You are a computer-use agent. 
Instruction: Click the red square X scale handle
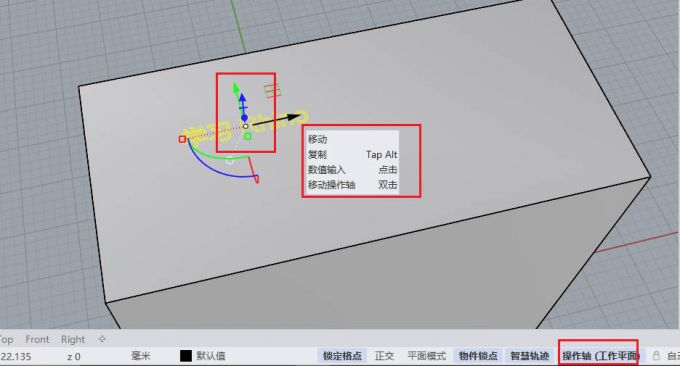183,139
